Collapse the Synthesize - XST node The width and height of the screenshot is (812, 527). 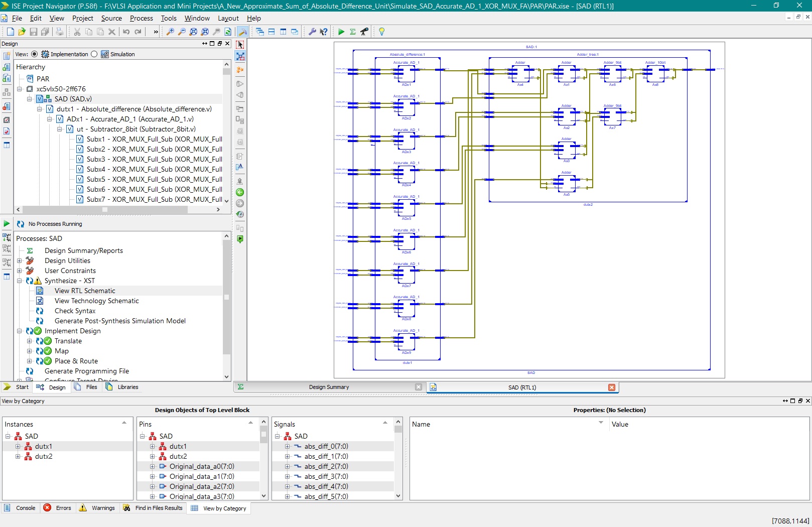20,281
